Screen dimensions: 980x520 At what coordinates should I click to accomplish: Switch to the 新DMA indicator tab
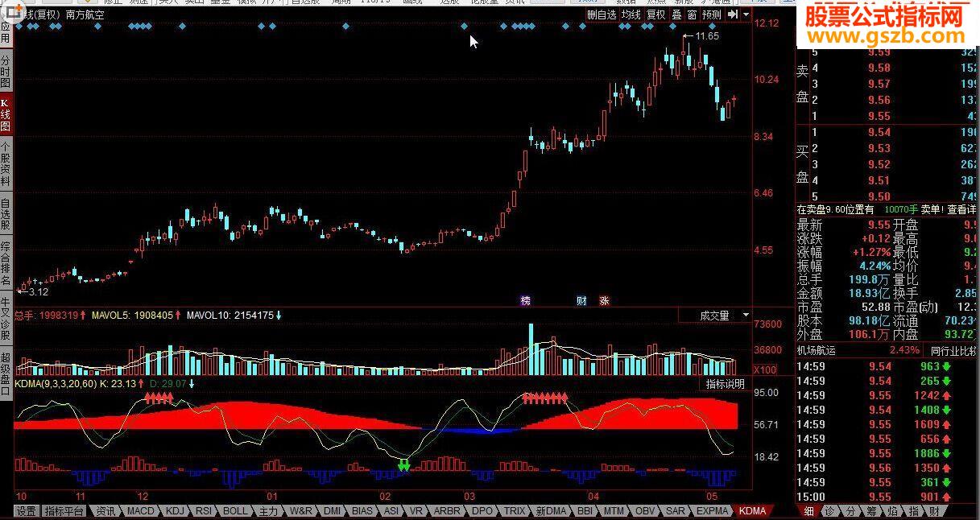pyautogui.click(x=552, y=511)
